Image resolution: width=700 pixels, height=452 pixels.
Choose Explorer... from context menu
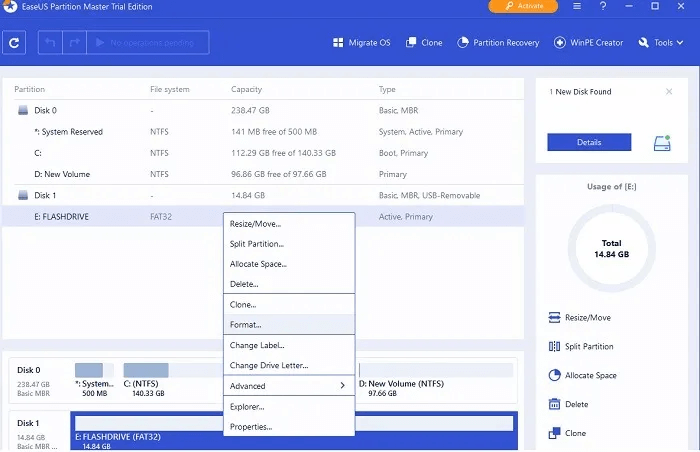(x=289, y=407)
